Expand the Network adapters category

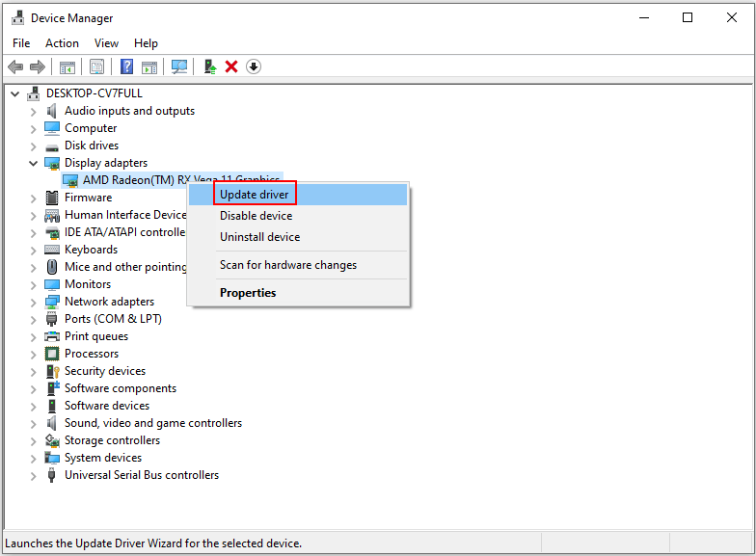point(33,303)
